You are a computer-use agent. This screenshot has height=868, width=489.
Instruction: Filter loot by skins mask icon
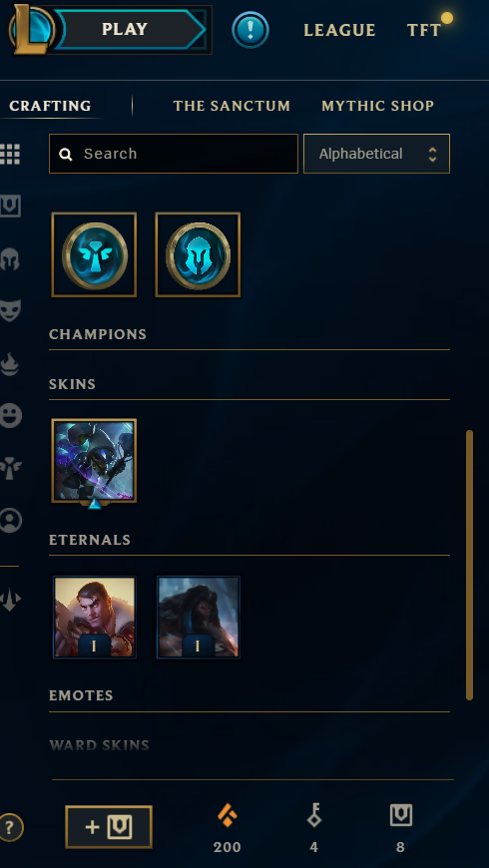pos(10,310)
